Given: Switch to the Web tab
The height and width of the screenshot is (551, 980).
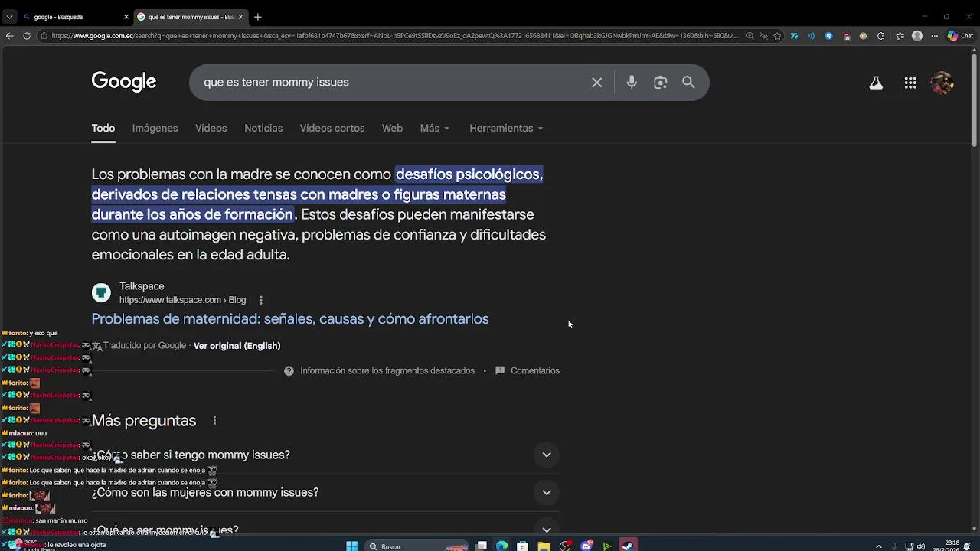Looking at the screenshot, I should tap(392, 128).
